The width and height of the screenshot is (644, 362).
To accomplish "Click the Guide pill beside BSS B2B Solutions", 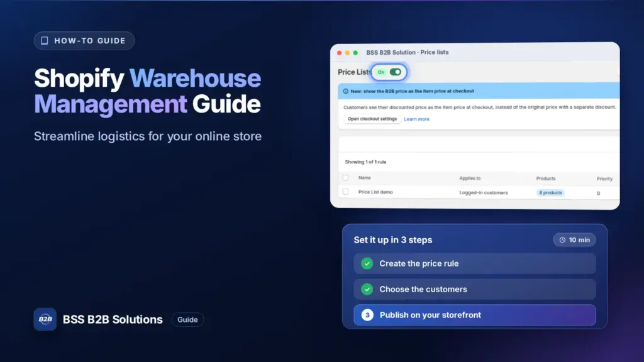I will point(187,319).
